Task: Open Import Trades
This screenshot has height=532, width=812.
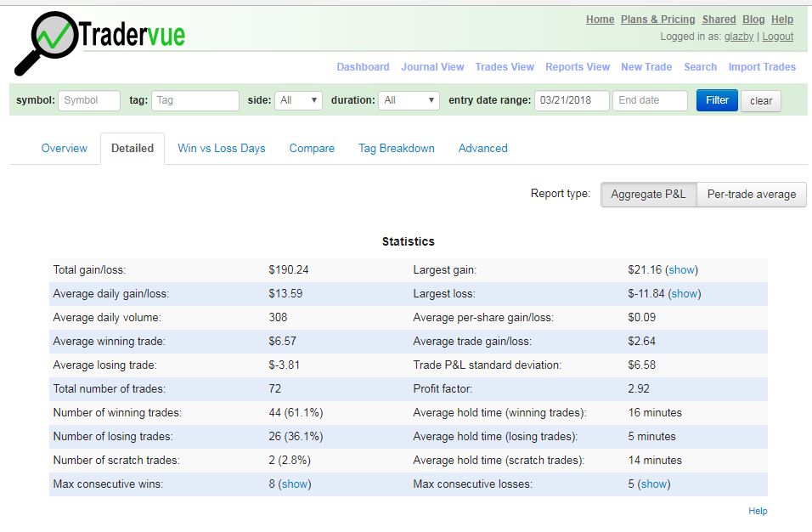Action: pyautogui.click(x=762, y=67)
